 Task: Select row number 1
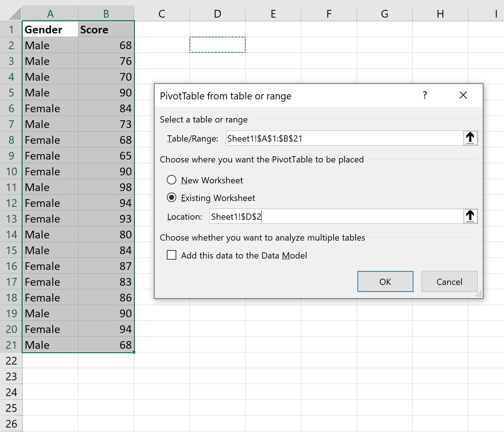click(11, 29)
